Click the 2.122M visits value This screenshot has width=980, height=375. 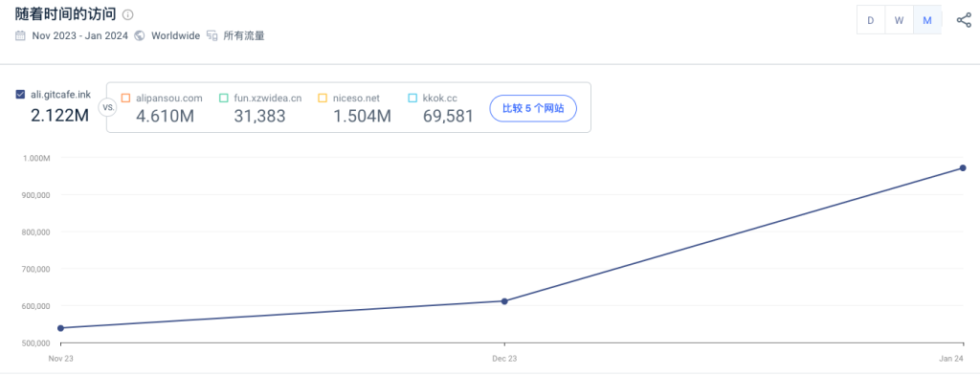tap(60, 115)
